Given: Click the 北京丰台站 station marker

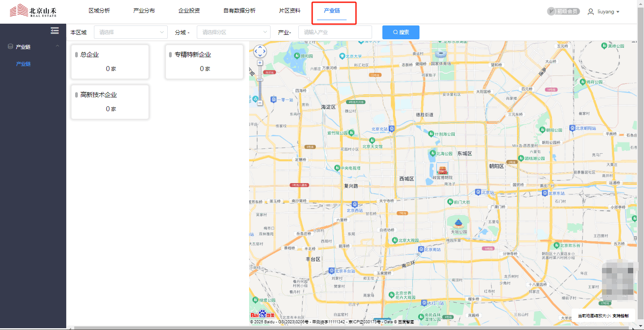Looking at the screenshot, I should click(x=331, y=271).
